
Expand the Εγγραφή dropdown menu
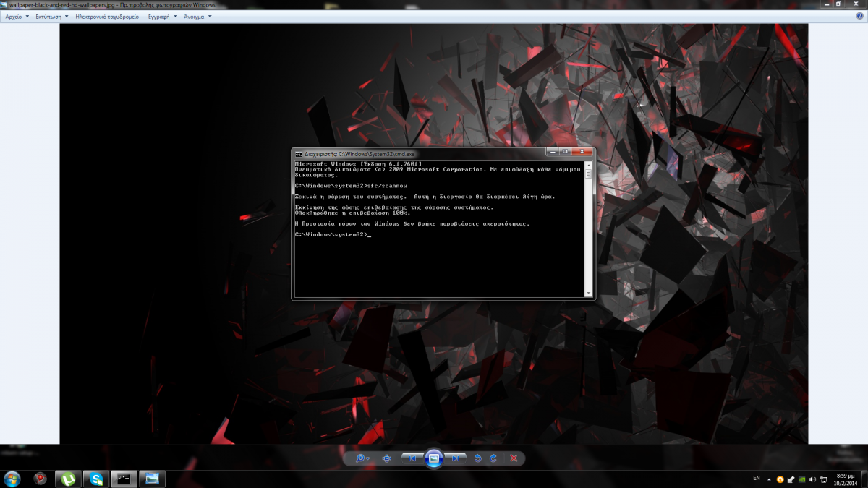click(162, 16)
